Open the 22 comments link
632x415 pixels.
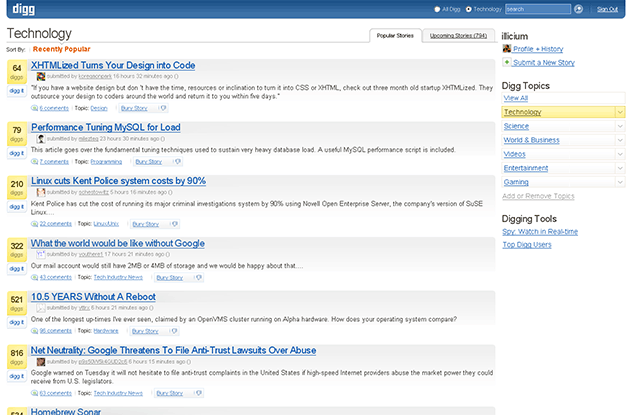coord(56,224)
